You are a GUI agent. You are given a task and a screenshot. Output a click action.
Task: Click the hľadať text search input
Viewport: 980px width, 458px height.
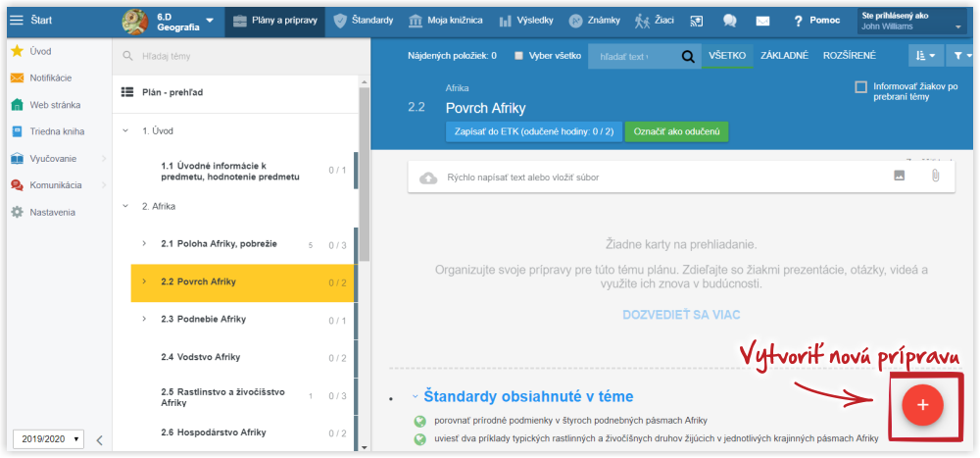pyautogui.click(x=632, y=56)
